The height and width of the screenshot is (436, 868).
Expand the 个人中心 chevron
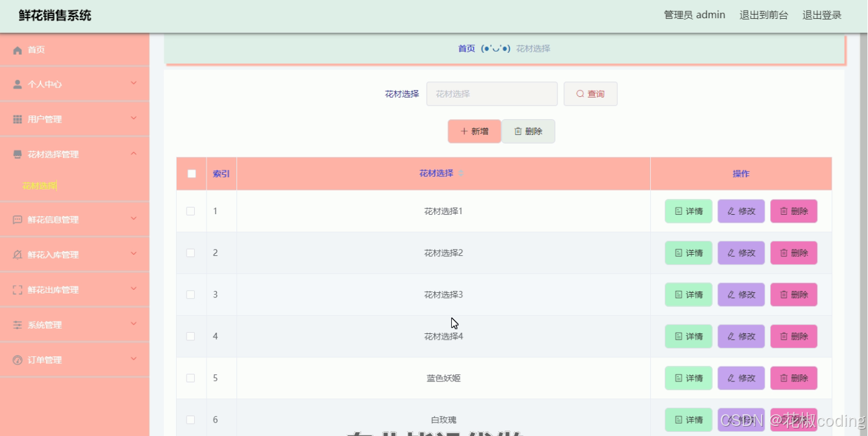133,83
